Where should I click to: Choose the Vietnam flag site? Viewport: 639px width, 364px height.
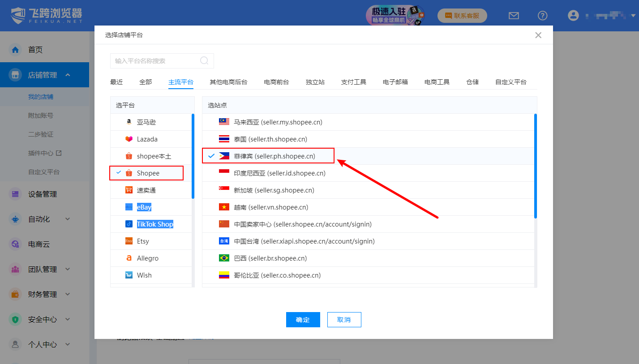point(224,207)
